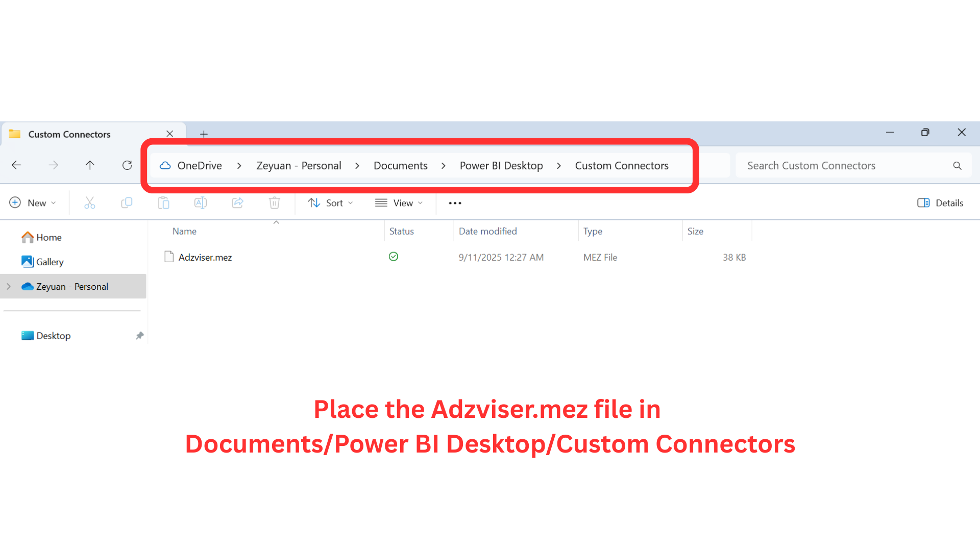Open the View options dropdown
This screenshot has width=980, height=551.
click(400, 203)
